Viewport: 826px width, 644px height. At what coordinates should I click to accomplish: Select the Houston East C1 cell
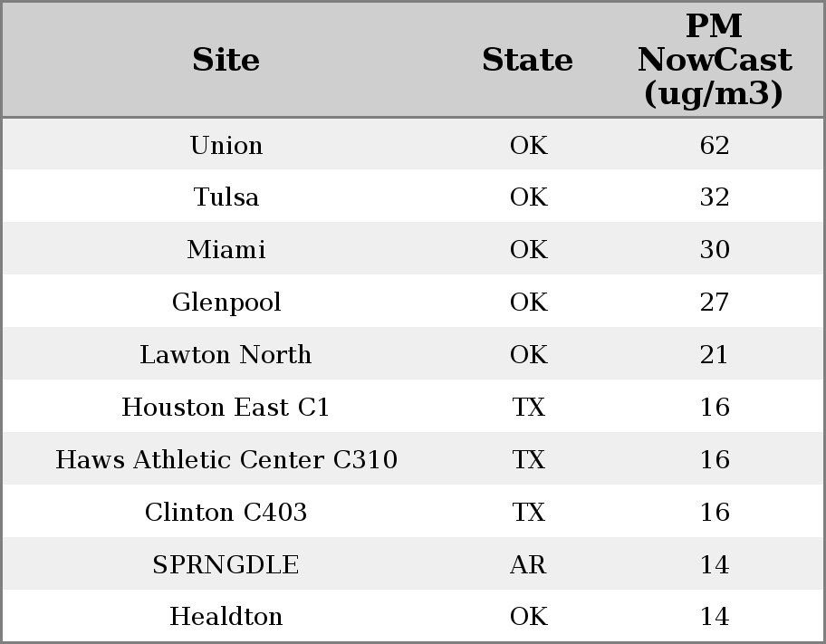[226, 407]
